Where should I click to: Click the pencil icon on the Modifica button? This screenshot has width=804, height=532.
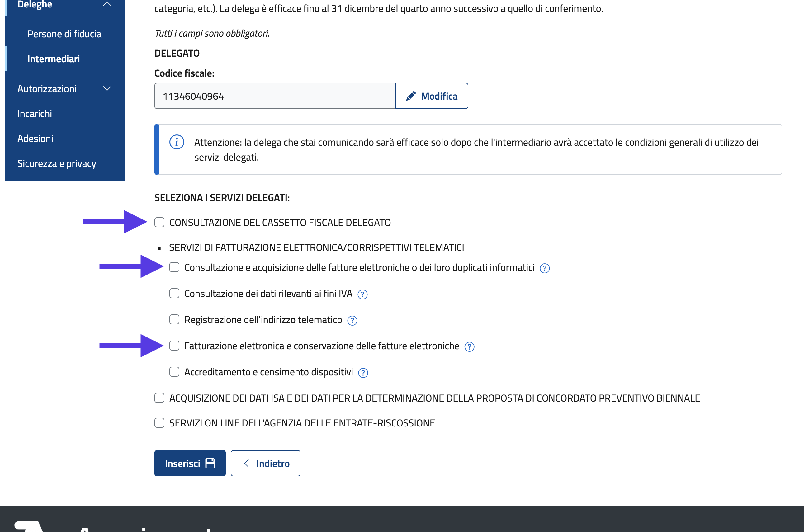tap(411, 97)
